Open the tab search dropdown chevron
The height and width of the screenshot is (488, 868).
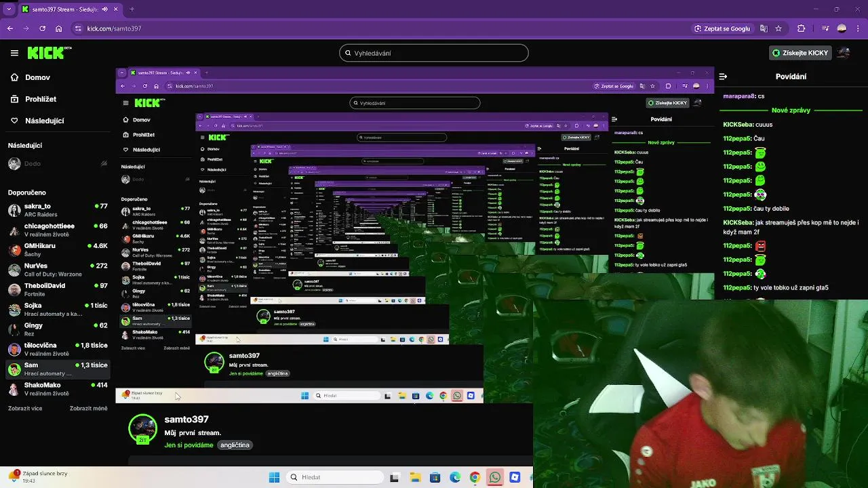pos(9,9)
